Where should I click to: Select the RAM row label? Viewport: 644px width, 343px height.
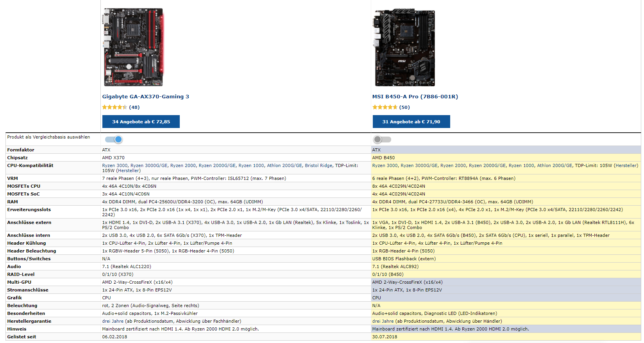pyautogui.click(x=13, y=202)
